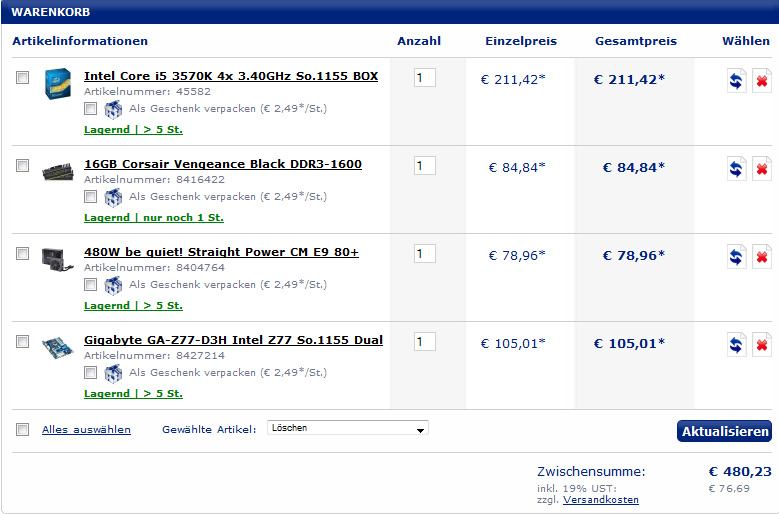Image resolution: width=779 pixels, height=514 pixels.
Task: Click refresh icon for Intel Core i5 item
Action: tap(736, 80)
